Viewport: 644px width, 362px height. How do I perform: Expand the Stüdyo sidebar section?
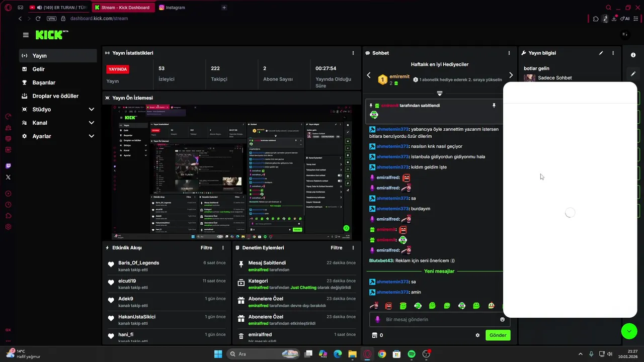(58, 110)
